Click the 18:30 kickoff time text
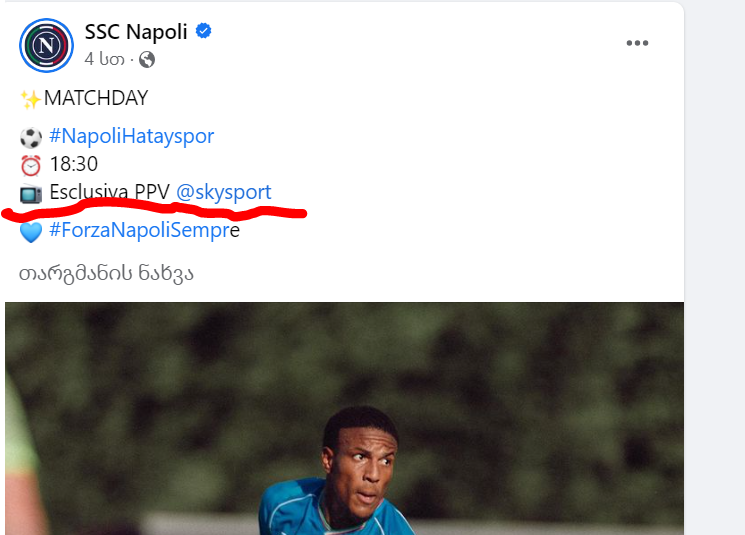The height and width of the screenshot is (535, 745). click(x=73, y=164)
